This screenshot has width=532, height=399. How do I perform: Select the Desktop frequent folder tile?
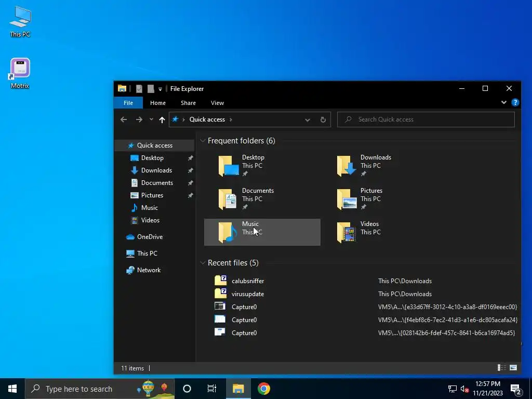(x=262, y=166)
